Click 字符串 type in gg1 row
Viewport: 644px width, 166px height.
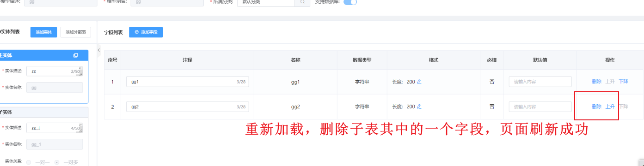point(362,82)
